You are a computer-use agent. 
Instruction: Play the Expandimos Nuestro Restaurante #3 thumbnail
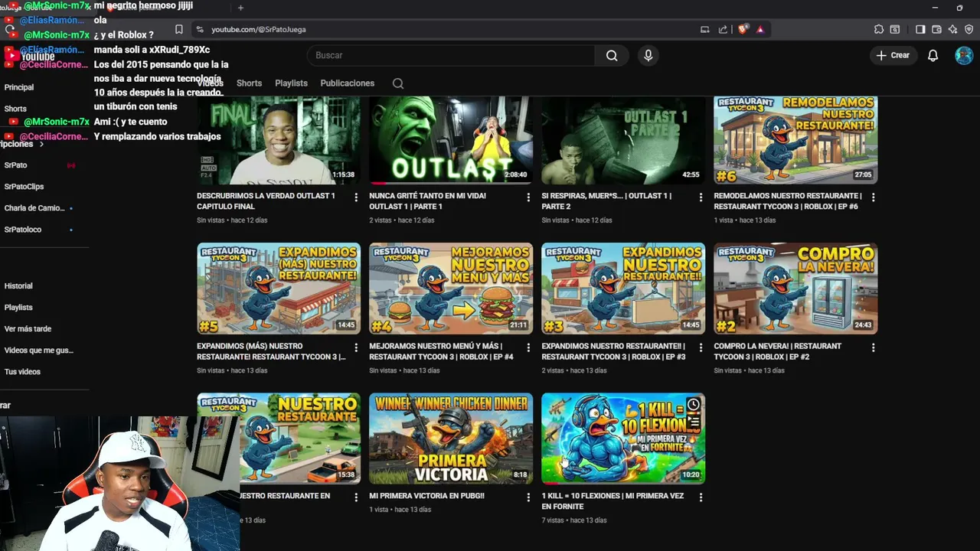(623, 289)
